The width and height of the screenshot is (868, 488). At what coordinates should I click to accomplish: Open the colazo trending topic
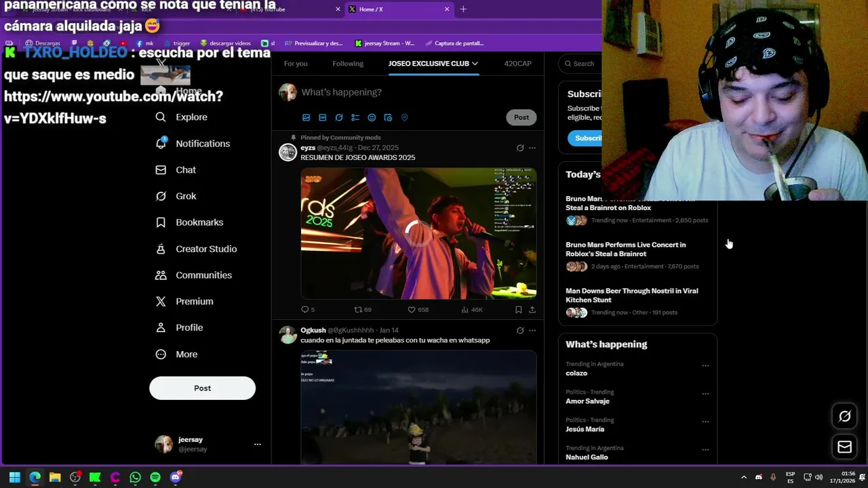click(576, 373)
